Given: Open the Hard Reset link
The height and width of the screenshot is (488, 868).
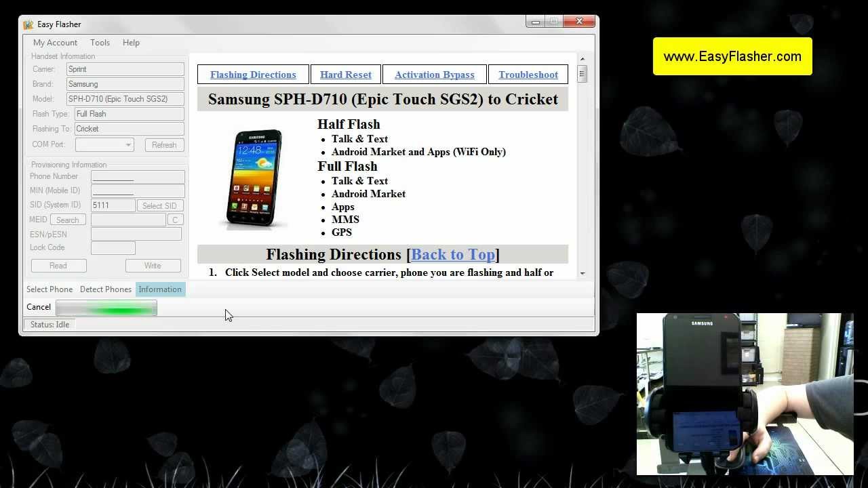Looking at the screenshot, I should (346, 75).
